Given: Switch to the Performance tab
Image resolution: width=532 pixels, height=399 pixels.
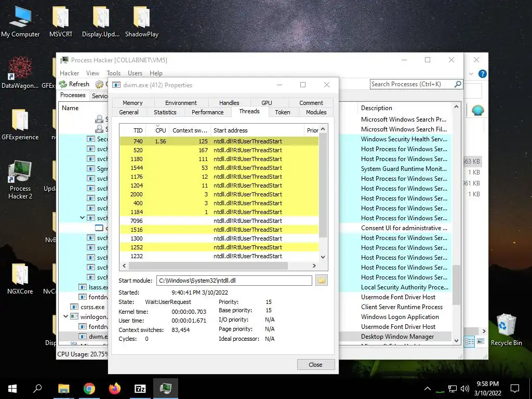Looking at the screenshot, I should coord(208,112).
